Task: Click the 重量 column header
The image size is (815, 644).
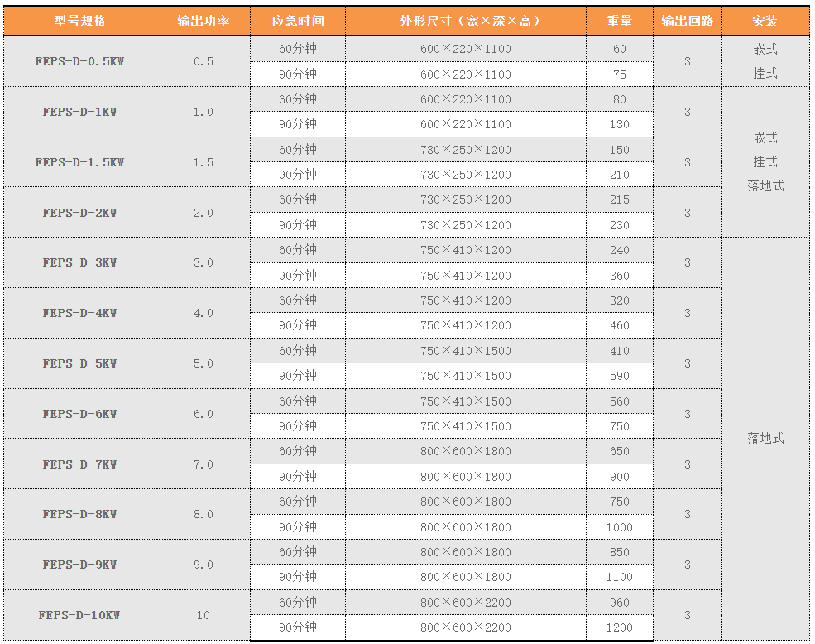Action: coord(619,21)
